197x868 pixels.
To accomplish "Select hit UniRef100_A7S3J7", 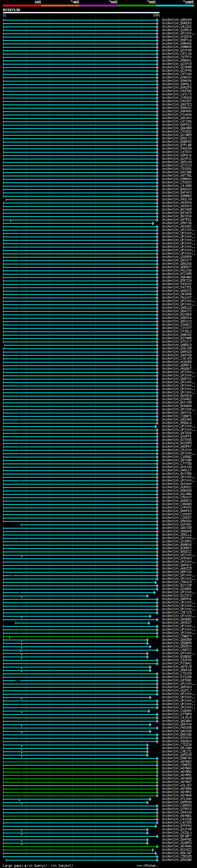I will point(177,342).
